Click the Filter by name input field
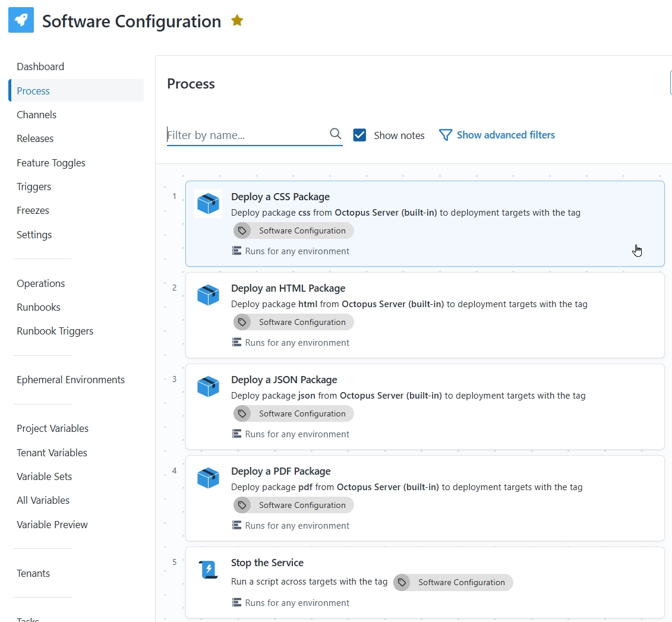Image resolution: width=672 pixels, height=622 pixels. [244, 135]
